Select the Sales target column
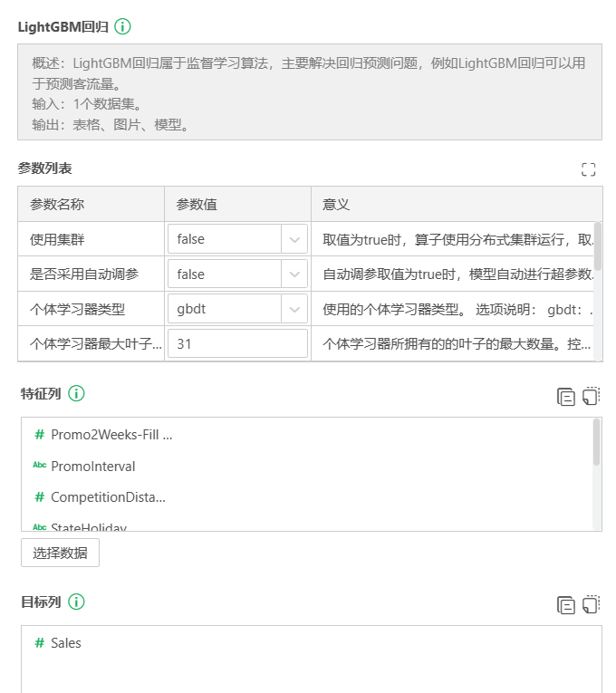Viewport: 616px width, 693px height. click(65, 643)
